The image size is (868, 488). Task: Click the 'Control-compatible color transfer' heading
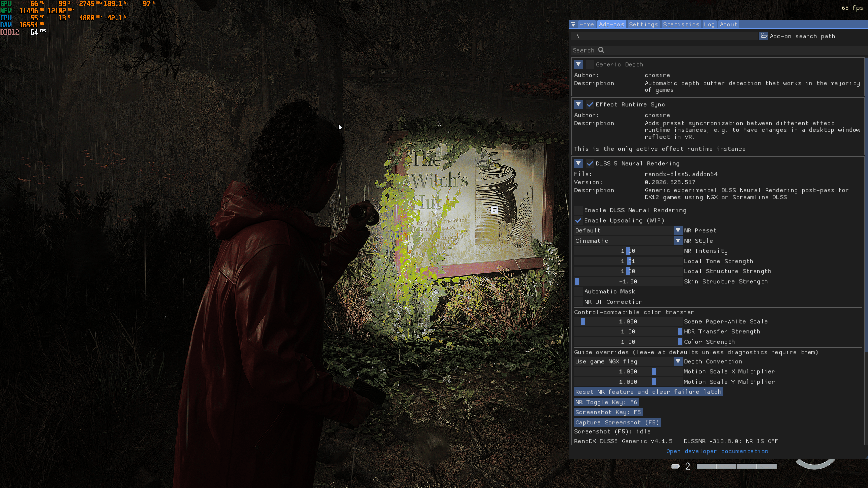pos(634,312)
